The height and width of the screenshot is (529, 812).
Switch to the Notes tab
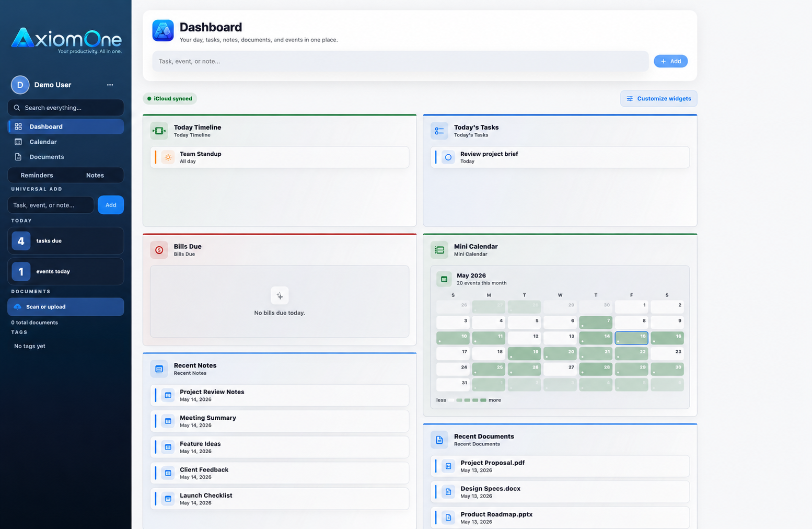pos(95,175)
